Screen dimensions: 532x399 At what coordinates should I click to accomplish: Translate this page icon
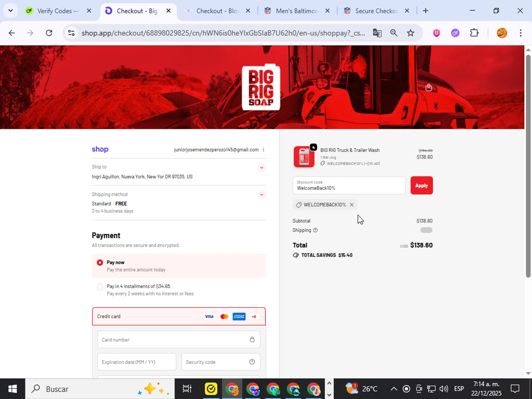point(377,33)
